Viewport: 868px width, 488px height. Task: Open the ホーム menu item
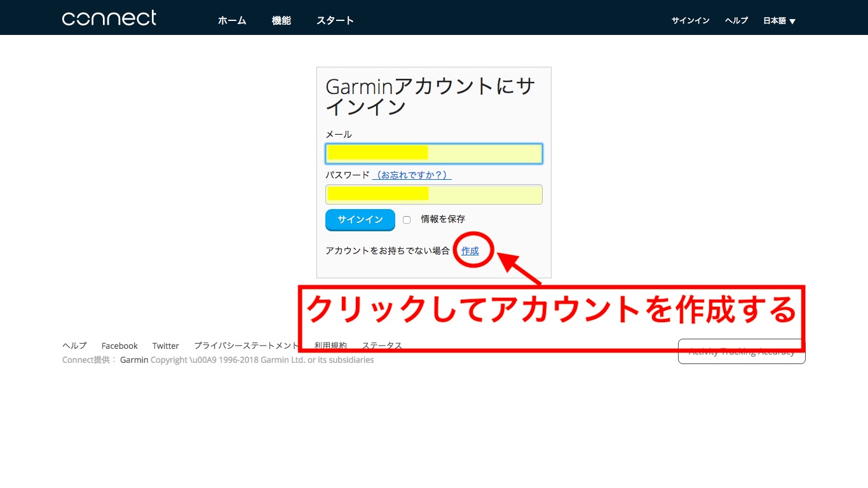click(232, 20)
